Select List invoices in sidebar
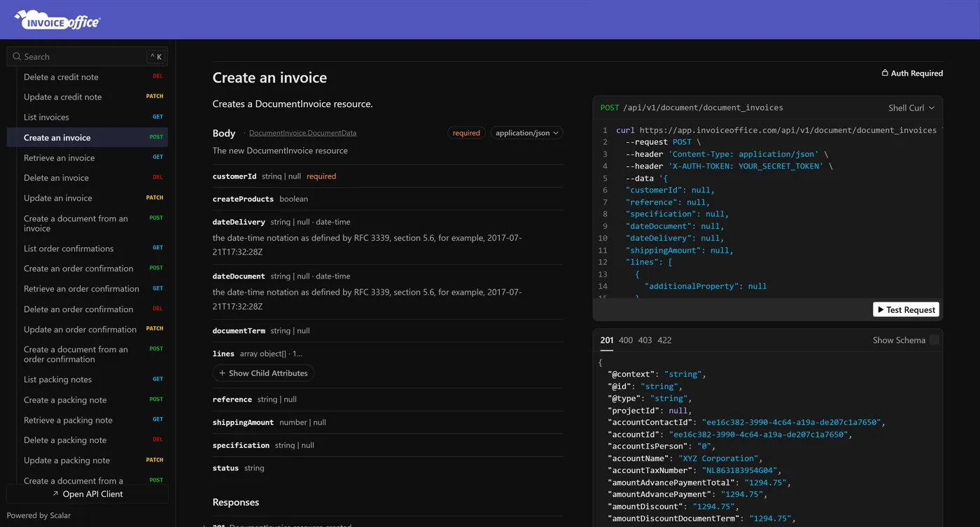980x527 pixels. (87, 117)
